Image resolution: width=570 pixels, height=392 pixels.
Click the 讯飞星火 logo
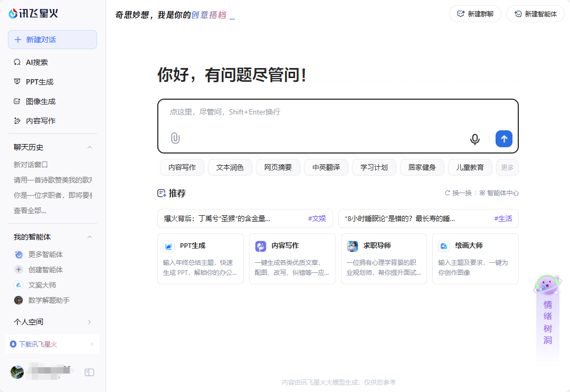coord(33,13)
